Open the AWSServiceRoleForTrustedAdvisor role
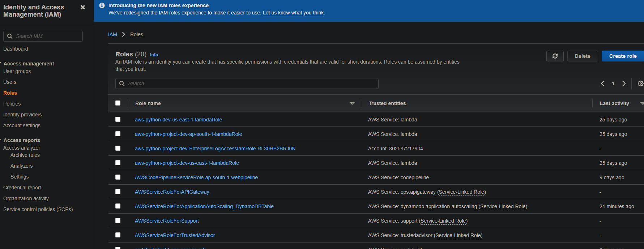 click(x=175, y=235)
